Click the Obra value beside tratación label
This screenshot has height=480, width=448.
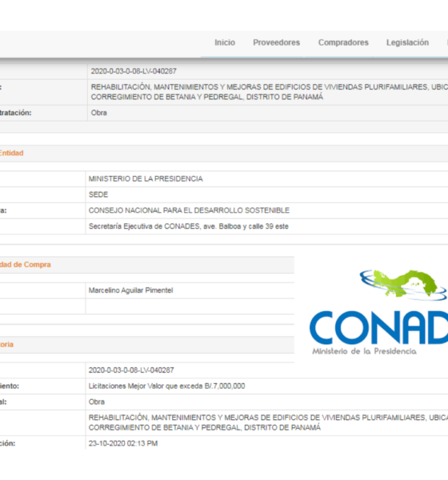pyautogui.click(x=99, y=113)
